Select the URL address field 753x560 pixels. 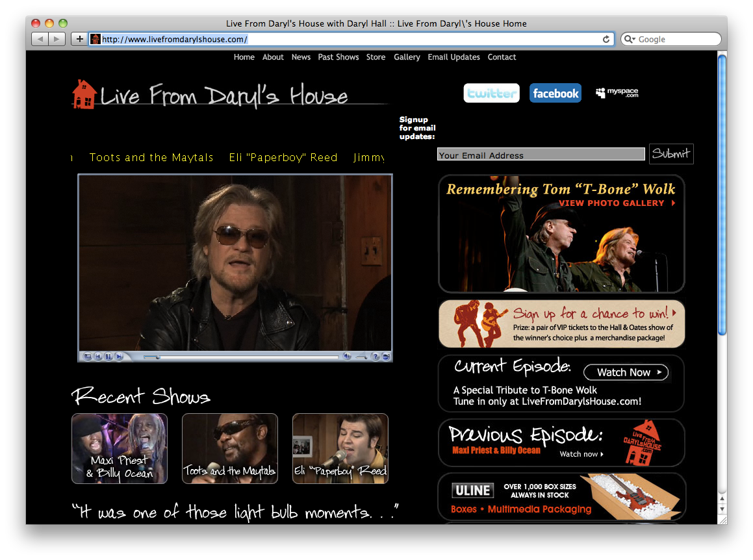coord(351,40)
